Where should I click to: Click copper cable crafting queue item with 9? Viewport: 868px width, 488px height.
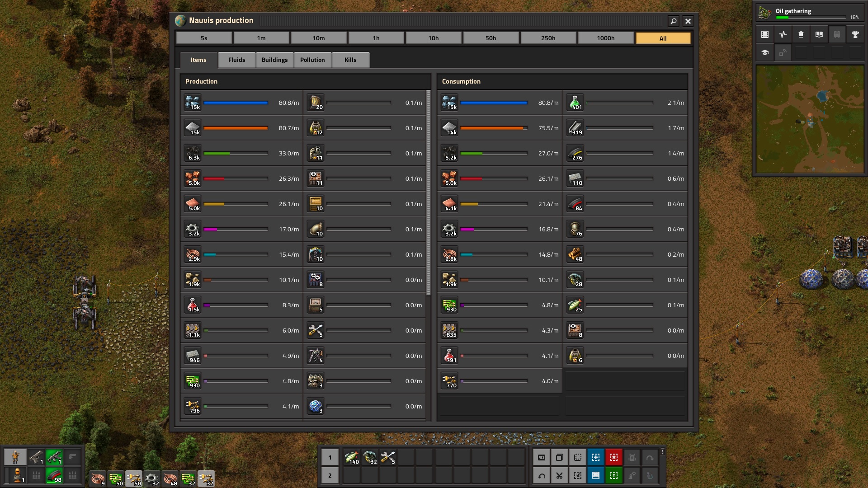click(98, 479)
